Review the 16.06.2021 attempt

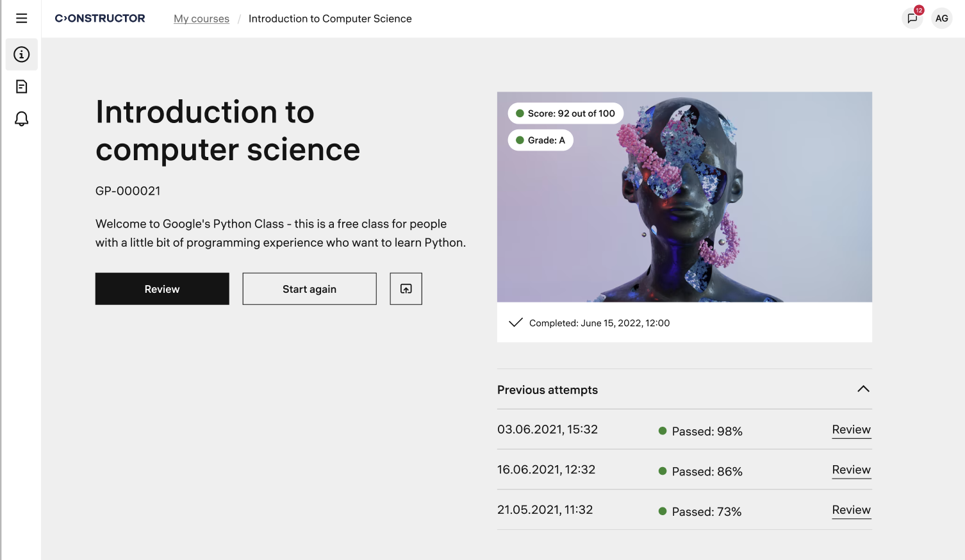coord(851,470)
